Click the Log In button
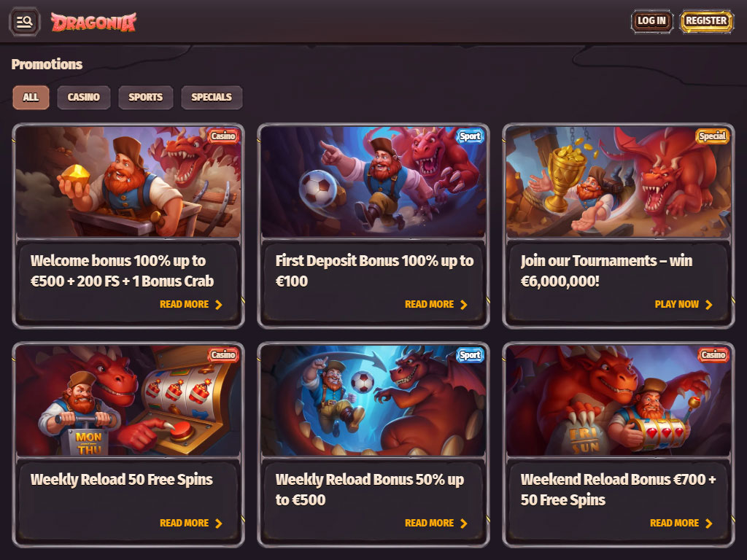 coord(651,21)
